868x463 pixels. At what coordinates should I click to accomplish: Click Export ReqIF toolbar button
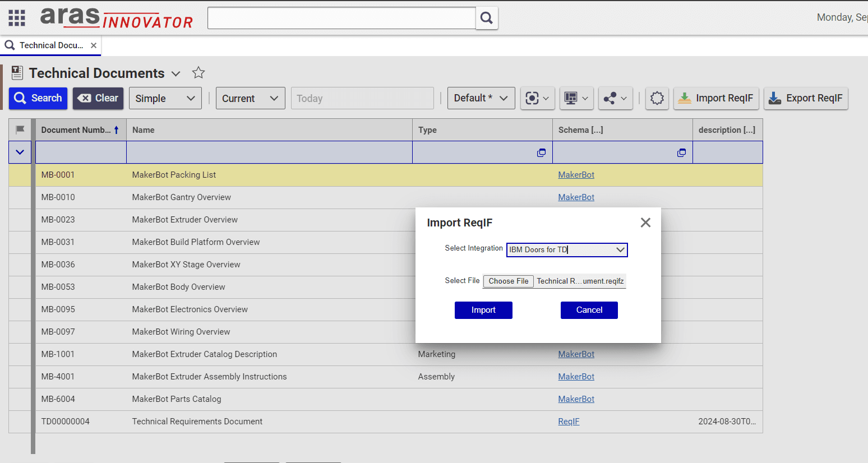click(x=806, y=98)
